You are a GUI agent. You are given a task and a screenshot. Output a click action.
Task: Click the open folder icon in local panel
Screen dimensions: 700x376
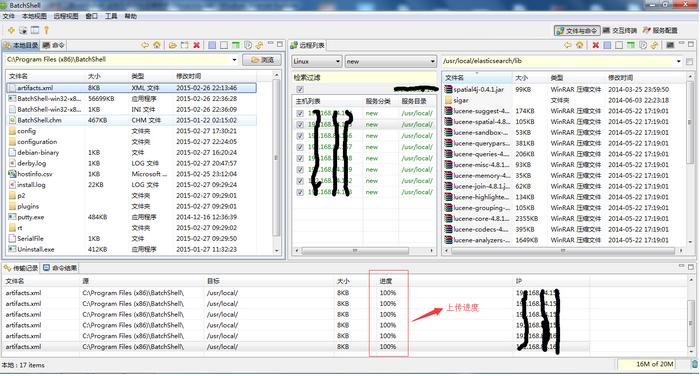pyautogui.click(x=173, y=45)
